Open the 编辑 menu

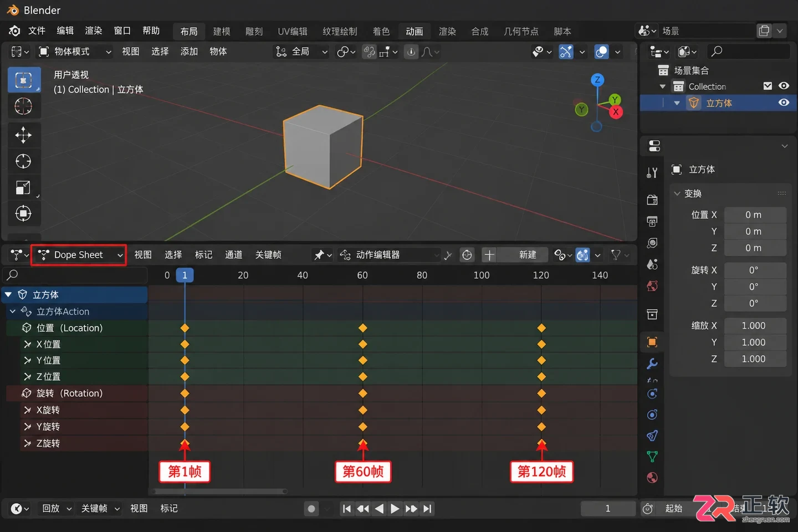[65, 31]
